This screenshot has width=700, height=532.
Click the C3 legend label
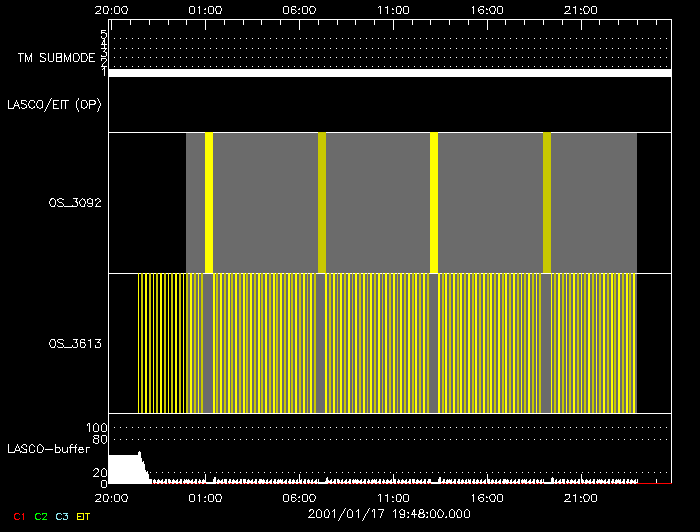(62, 515)
